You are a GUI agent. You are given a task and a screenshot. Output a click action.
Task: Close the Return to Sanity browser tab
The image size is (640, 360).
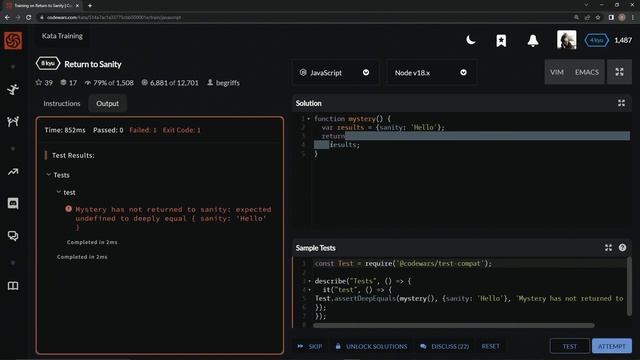[x=78, y=6]
